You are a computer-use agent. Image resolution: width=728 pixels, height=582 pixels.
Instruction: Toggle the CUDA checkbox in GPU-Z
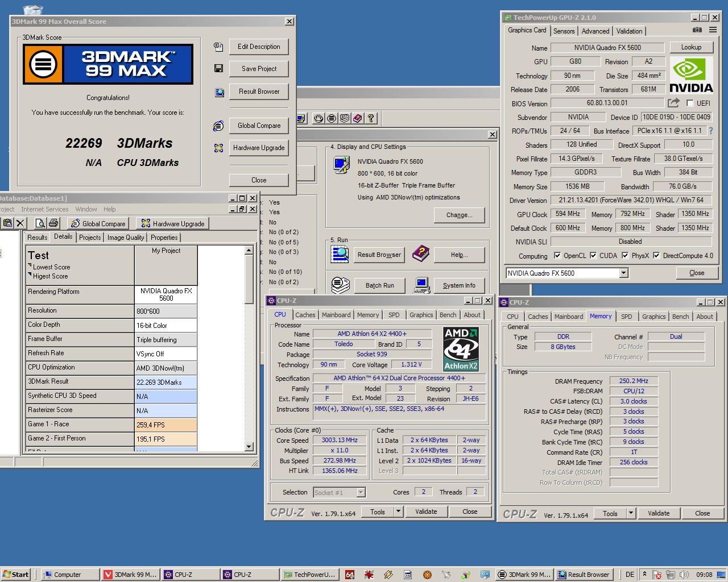(x=593, y=256)
